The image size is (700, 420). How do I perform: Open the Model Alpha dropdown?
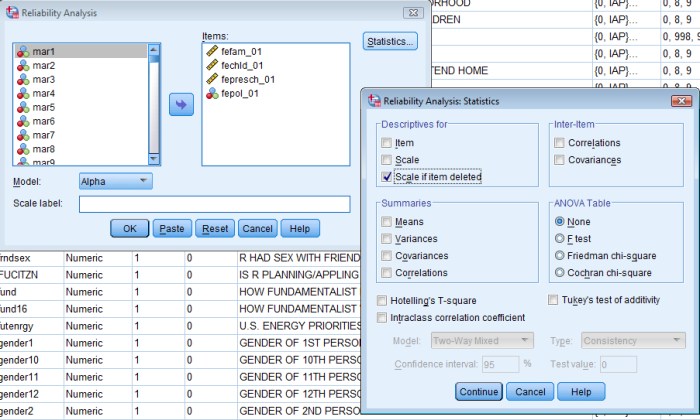(x=115, y=181)
